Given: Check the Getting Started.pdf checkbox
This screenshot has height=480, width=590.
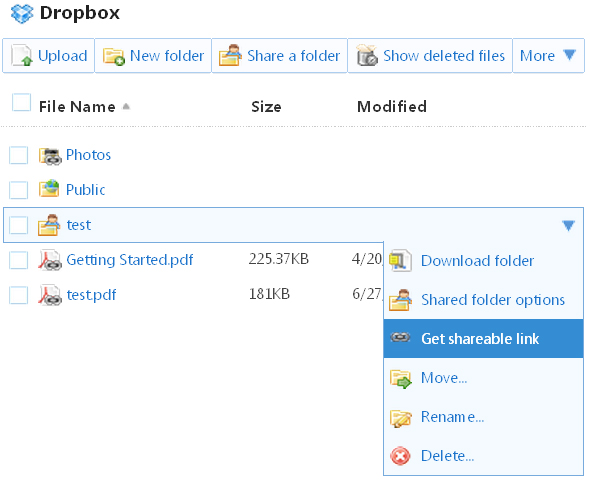Looking at the screenshot, I should 19,260.
